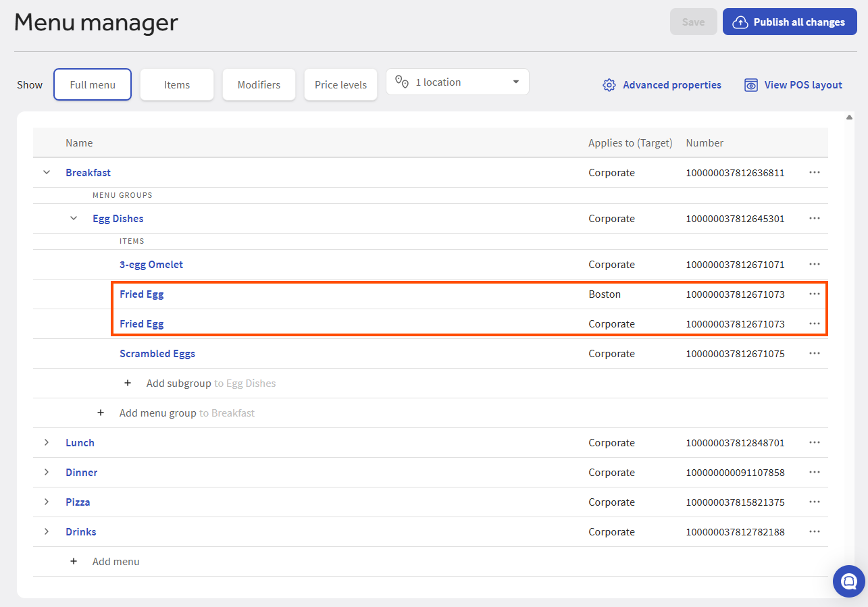
Task: Open Advanced properties link text
Action: tap(672, 85)
